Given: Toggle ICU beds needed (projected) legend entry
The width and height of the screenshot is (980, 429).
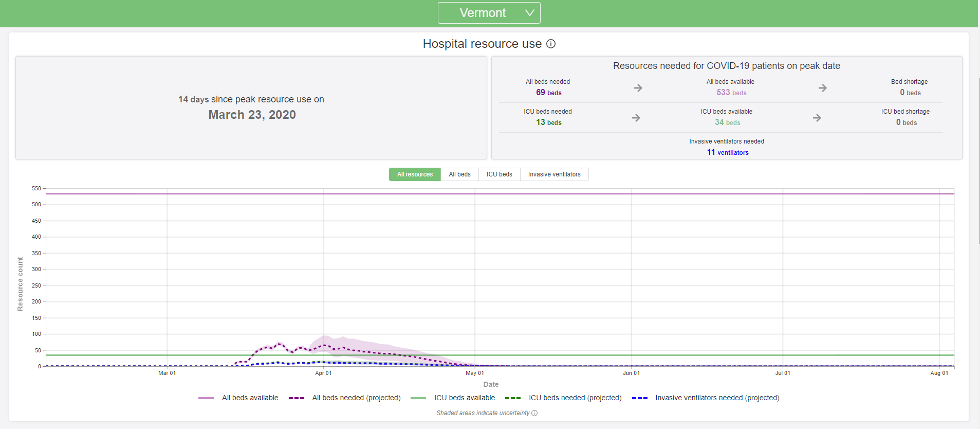Looking at the screenshot, I should coord(563,398).
